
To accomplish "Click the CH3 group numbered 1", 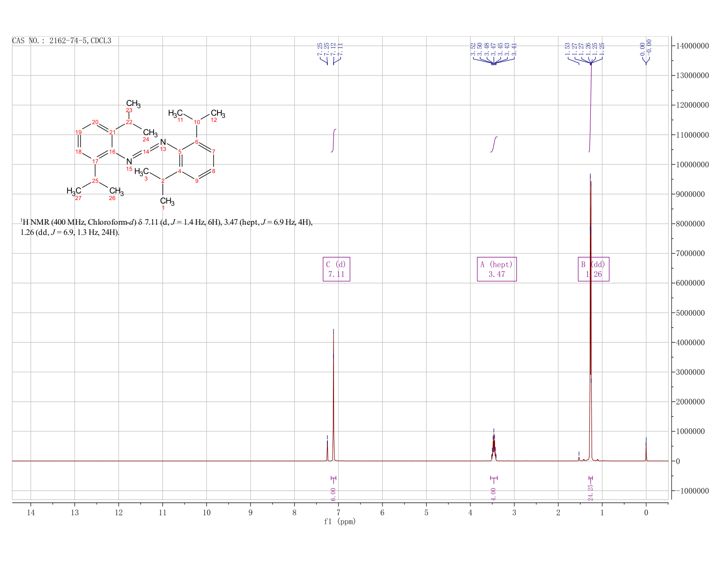I will [167, 202].
